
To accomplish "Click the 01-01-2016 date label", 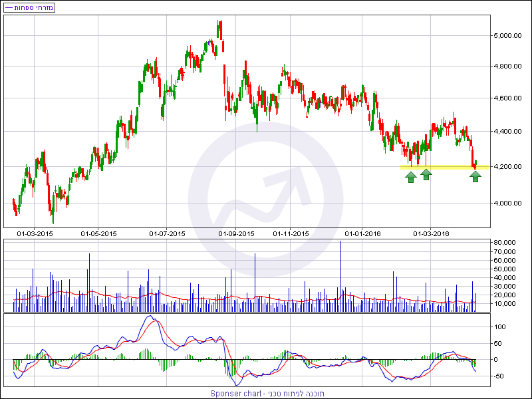I will point(362,233).
